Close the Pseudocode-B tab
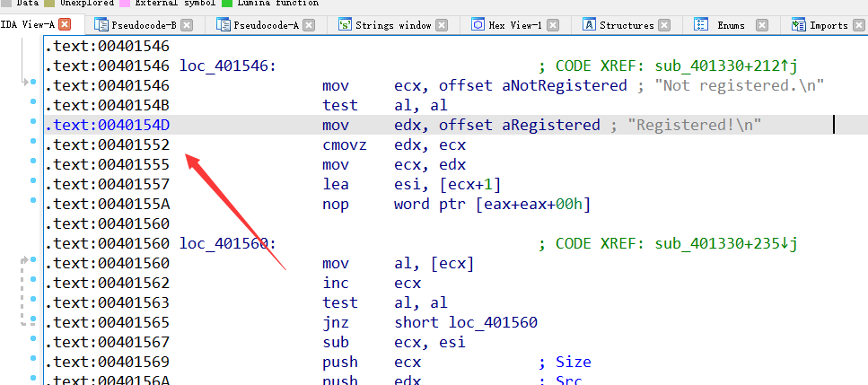Viewport: 868px width, 385px height. [x=187, y=25]
